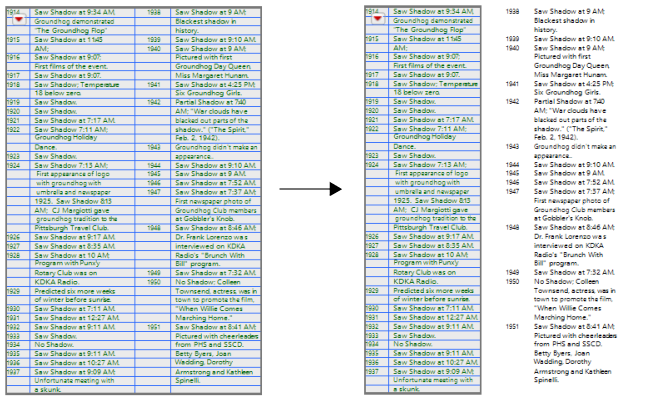Click "with groundhog with" in right-hand table
The height and width of the screenshot is (403, 645).
(427, 182)
